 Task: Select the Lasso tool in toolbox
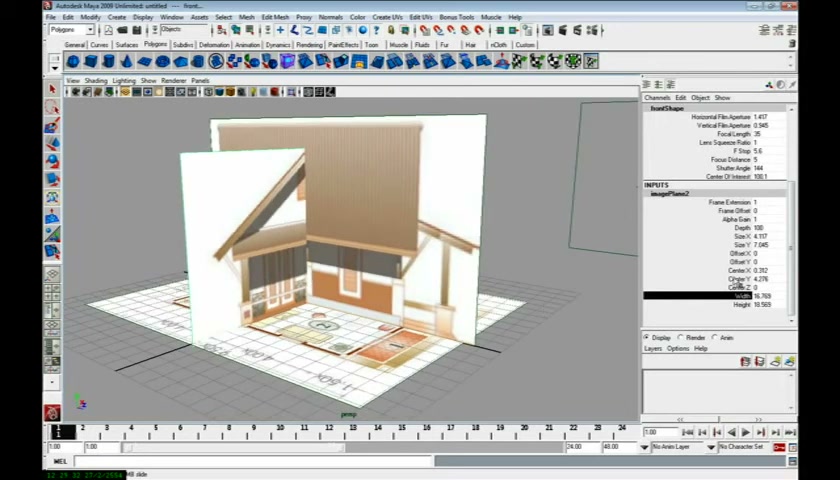(x=52, y=107)
